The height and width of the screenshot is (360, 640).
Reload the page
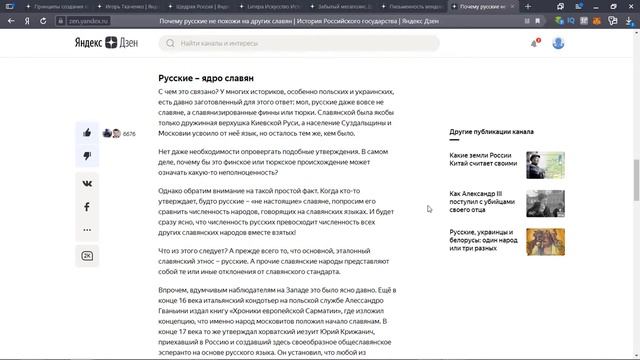click(43, 21)
